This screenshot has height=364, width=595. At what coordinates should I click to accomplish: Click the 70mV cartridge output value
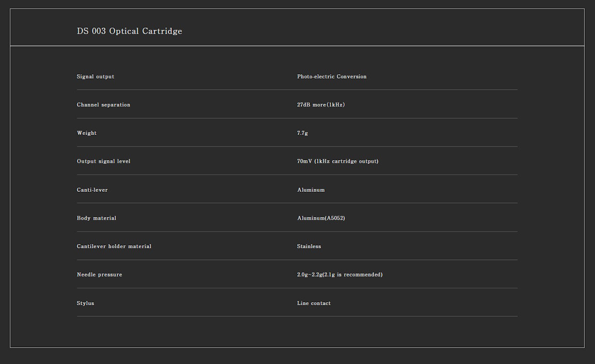pyautogui.click(x=338, y=161)
